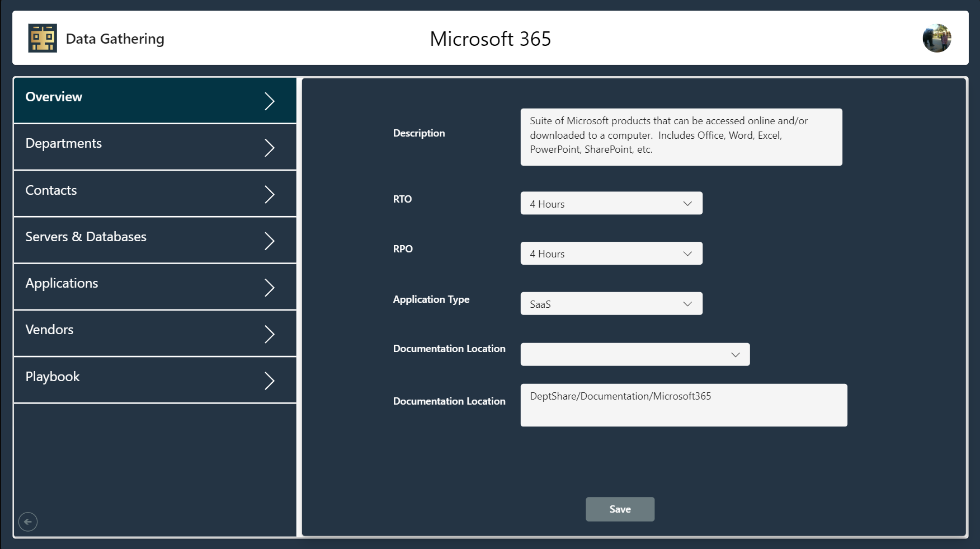Click the Microsoft 365 page title

click(491, 39)
